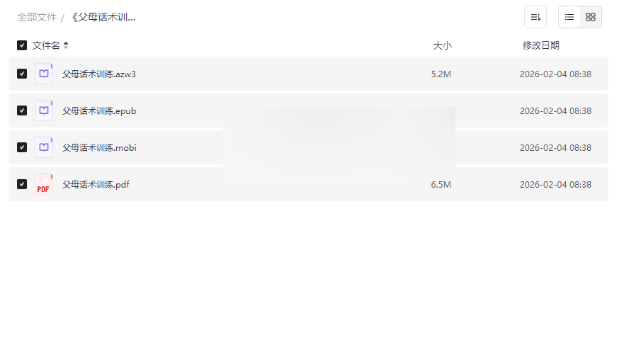Viewport: 619px width, 364px height.
Task: Open the 父母话术训练.pdf file name
Action: pyautogui.click(x=96, y=185)
